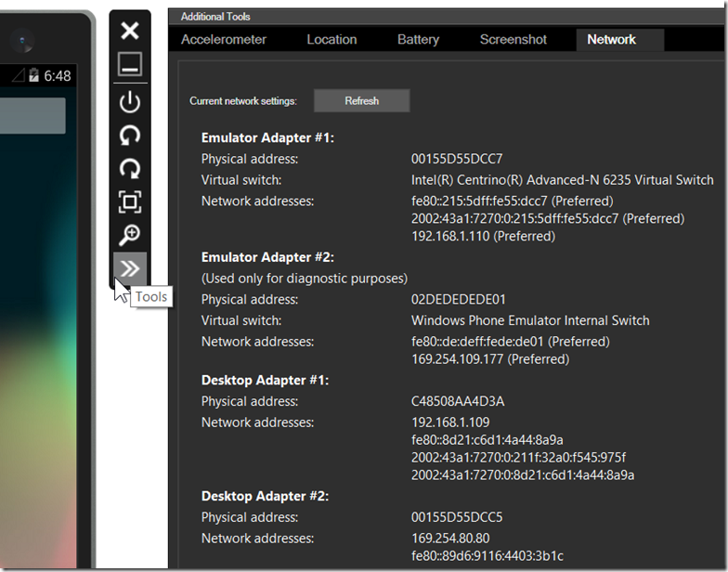Refresh the current network settings
Viewport: 728px width, 572px height.
pyautogui.click(x=361, y=100)
